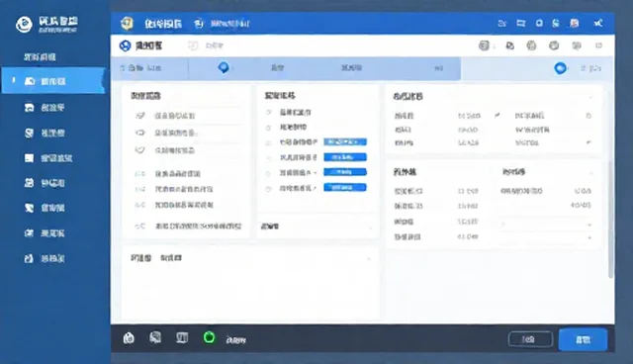This screenshot has width=633, height=364.
Task: Click the book-shaped icon in bottom bar
Action: (182, 337)
